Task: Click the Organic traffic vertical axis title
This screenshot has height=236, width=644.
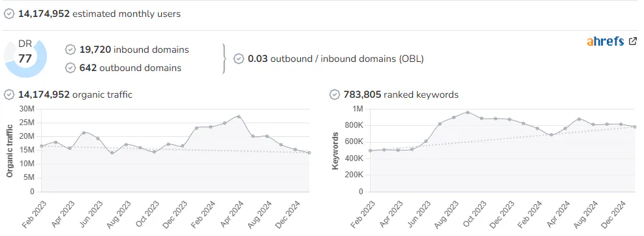Action: [x=10, y=151]
